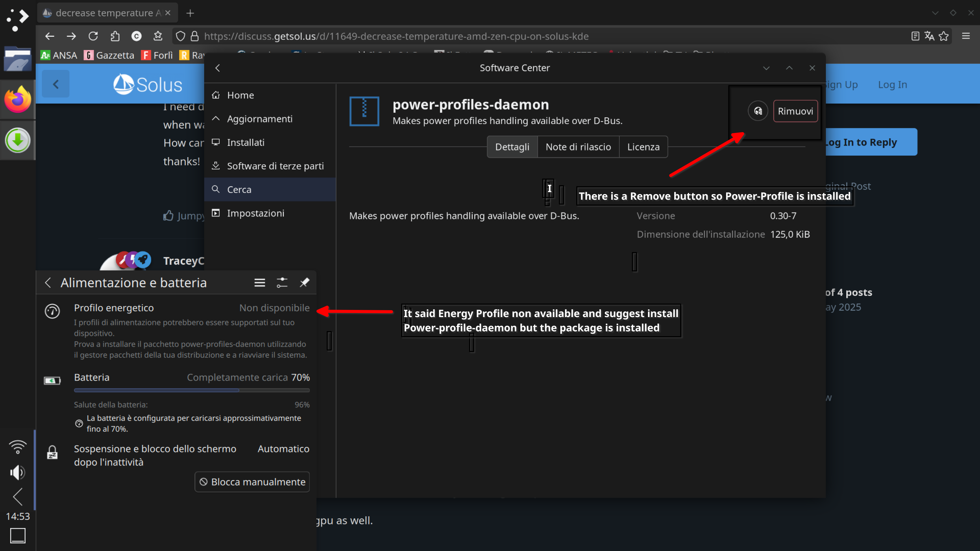Open the circled C extension icon

point(136,36)
